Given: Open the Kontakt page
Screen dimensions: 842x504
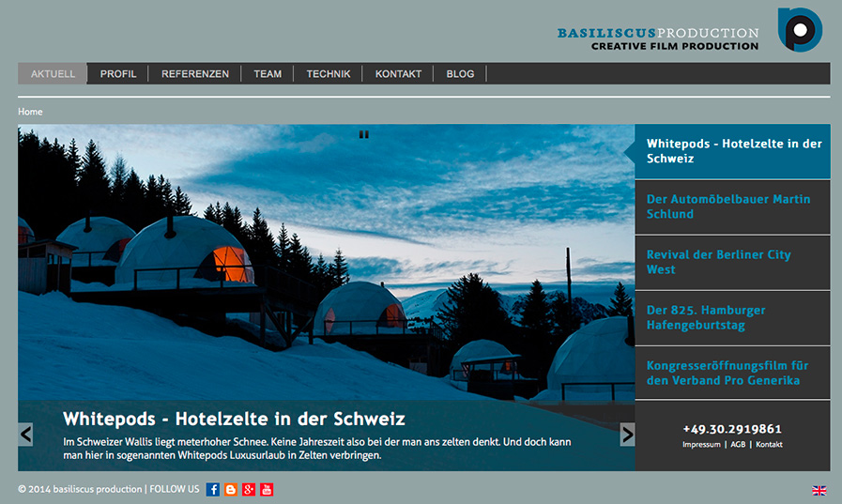Looking at the screenshot, I should click(398, 74).
